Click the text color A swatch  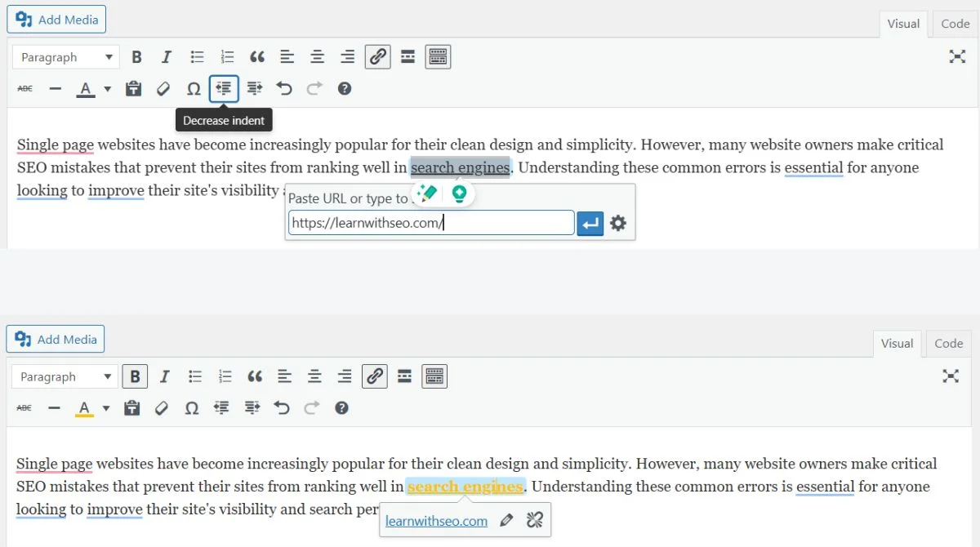point(85,88)
